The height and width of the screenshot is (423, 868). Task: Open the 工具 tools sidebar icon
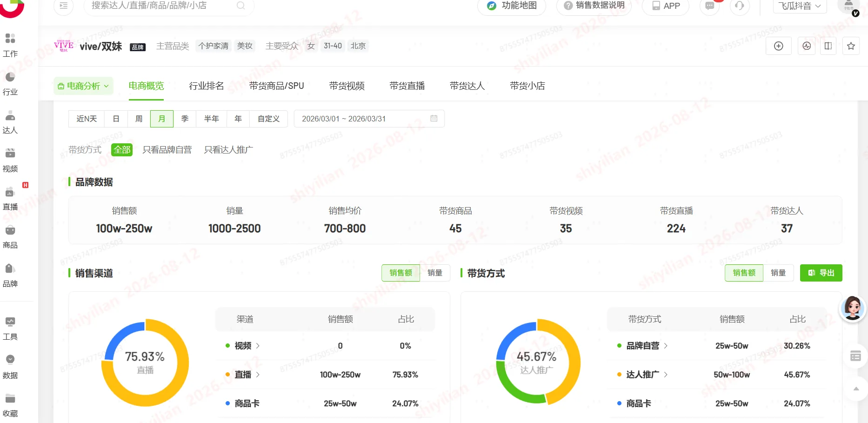pyautogui.click(x=10, y=329)
